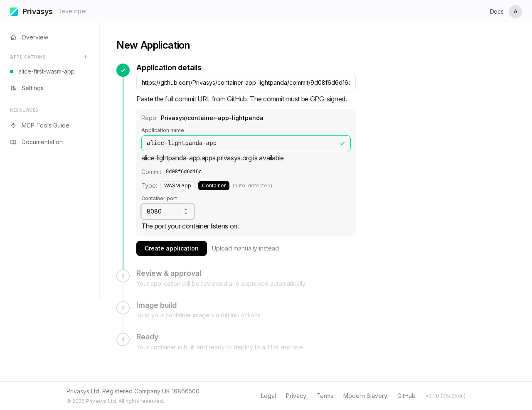The image size is (532, 410).
Task: Click the green checkmark in the name field
Action: click(342, 143)
